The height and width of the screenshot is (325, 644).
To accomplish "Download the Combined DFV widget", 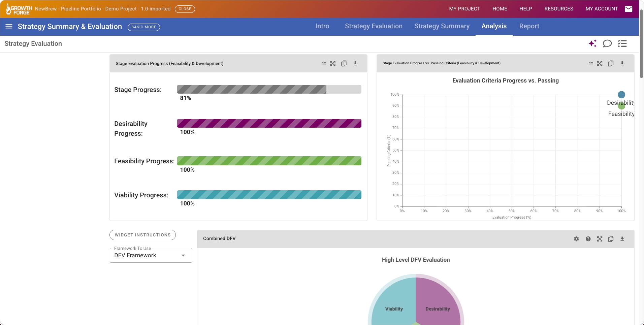I will point(622,239).
